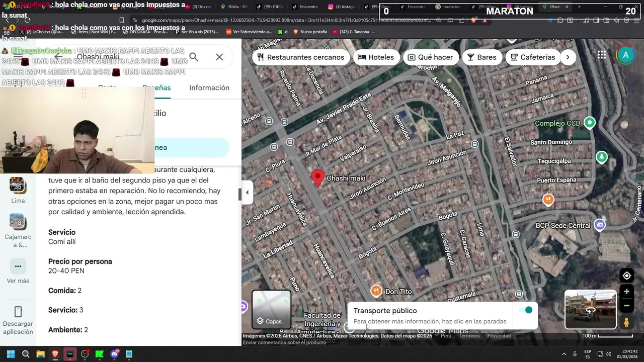Screen dimensions: 644x362
Task: Click the browser address bar URL
Action: (287, 21)
